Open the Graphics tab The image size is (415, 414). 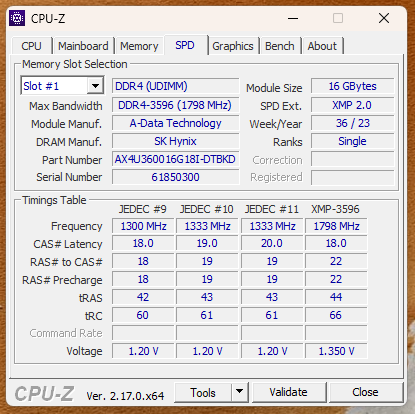click(233, 46)
